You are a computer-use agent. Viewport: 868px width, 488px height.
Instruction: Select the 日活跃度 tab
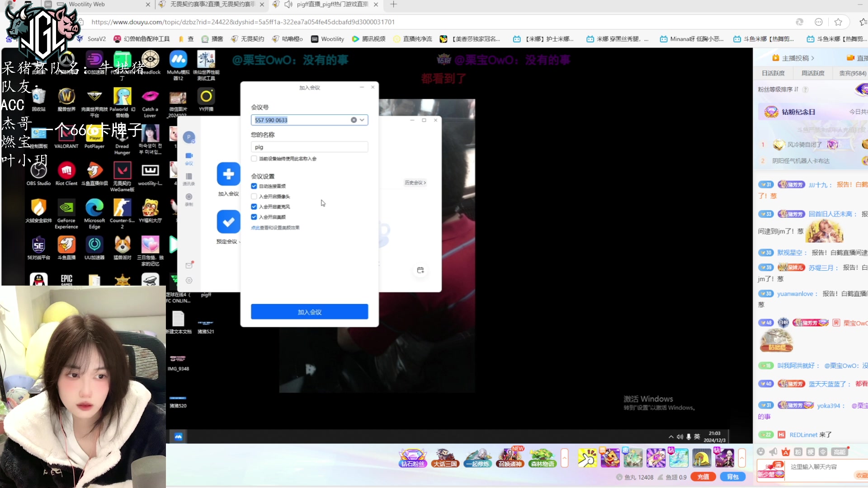tap(773, 73)
